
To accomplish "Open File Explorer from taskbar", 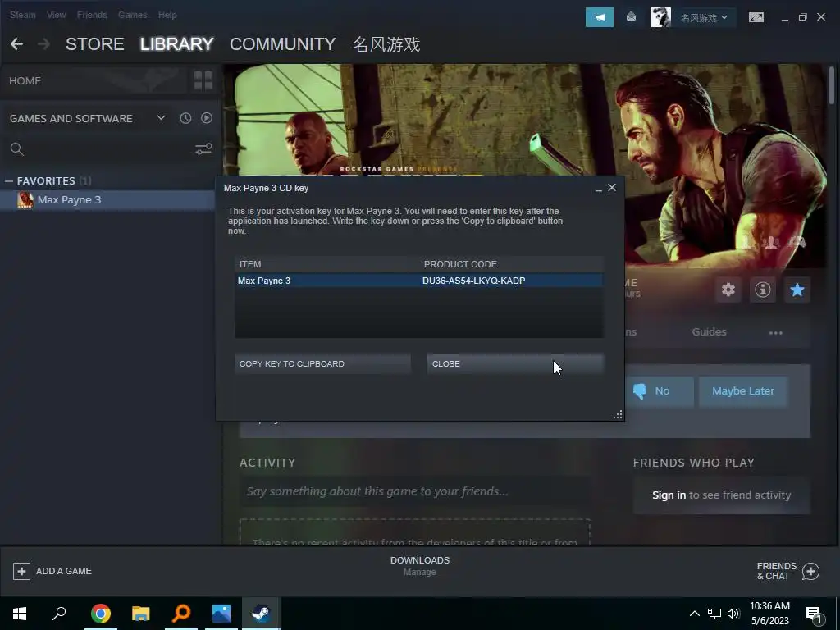I will [x=141, y=614].
